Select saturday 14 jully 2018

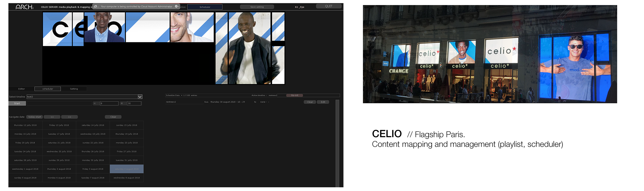(x=93, y=125)
